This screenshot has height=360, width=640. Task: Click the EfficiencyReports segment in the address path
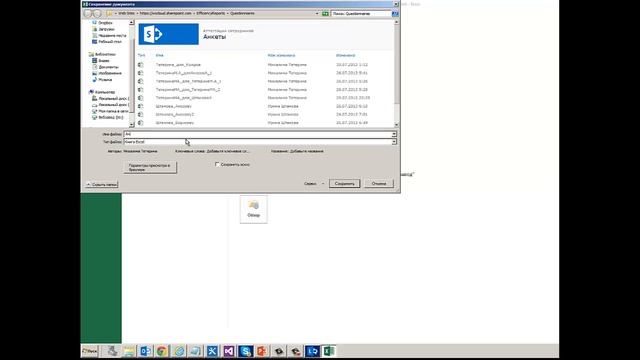pyautogui.click(x=211, y=13)
